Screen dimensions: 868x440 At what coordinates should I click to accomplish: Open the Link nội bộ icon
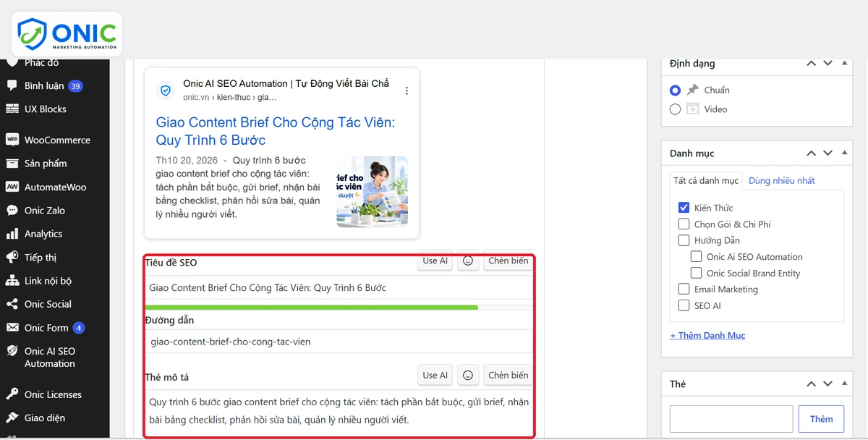[12, 281]
